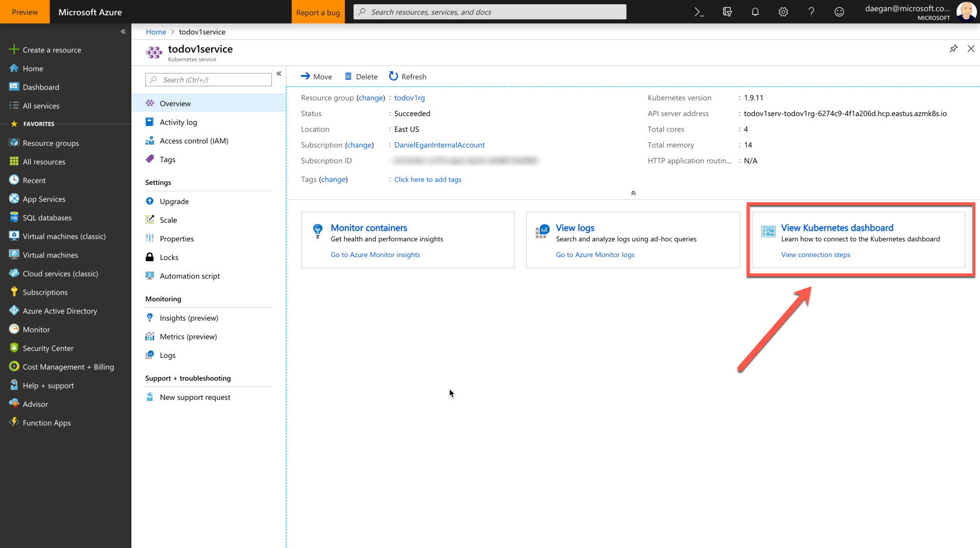Viewport: 980px width, 548px height.
Task: Open portal settings gear
Action: click(x=783, y=12)
